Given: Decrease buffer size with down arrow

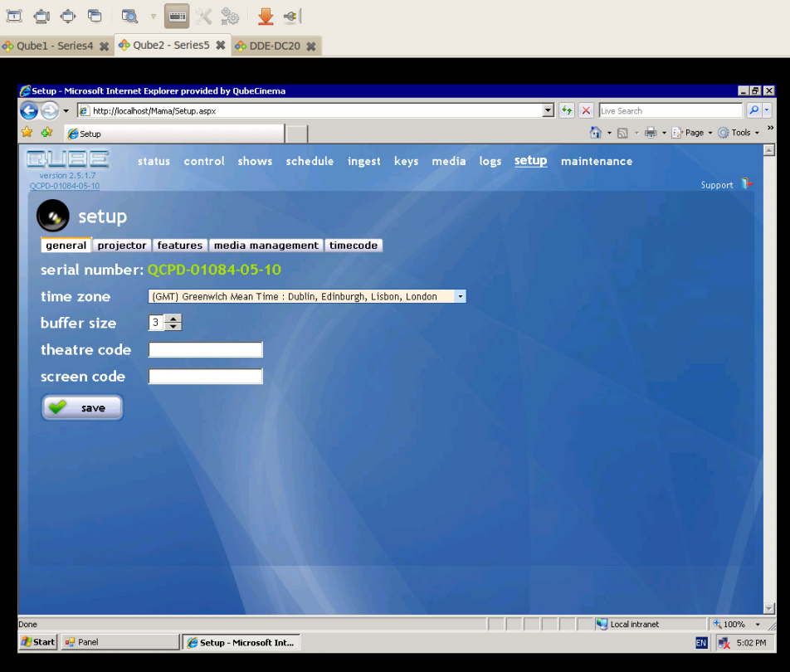Looking at the screenshot, I should [173, 326].
